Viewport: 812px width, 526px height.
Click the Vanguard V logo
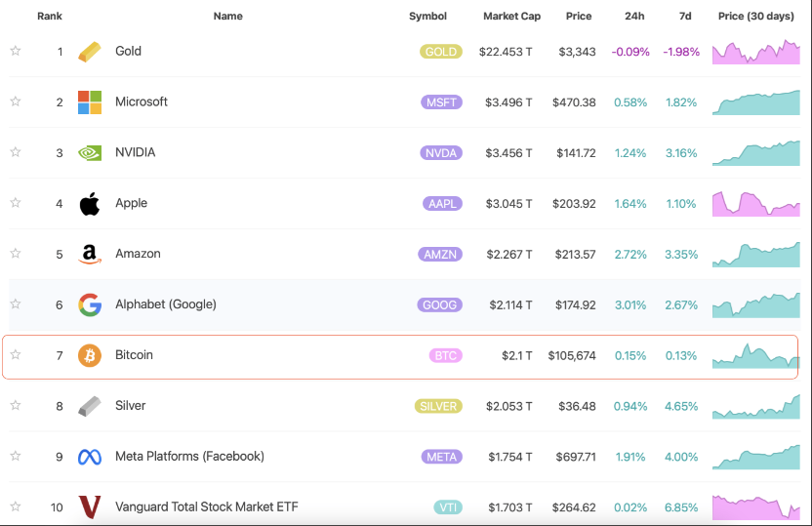[90, 507]
